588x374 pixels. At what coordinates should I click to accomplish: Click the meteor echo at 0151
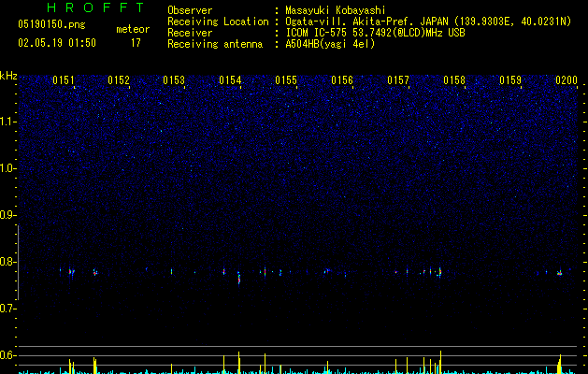(71, 272)
